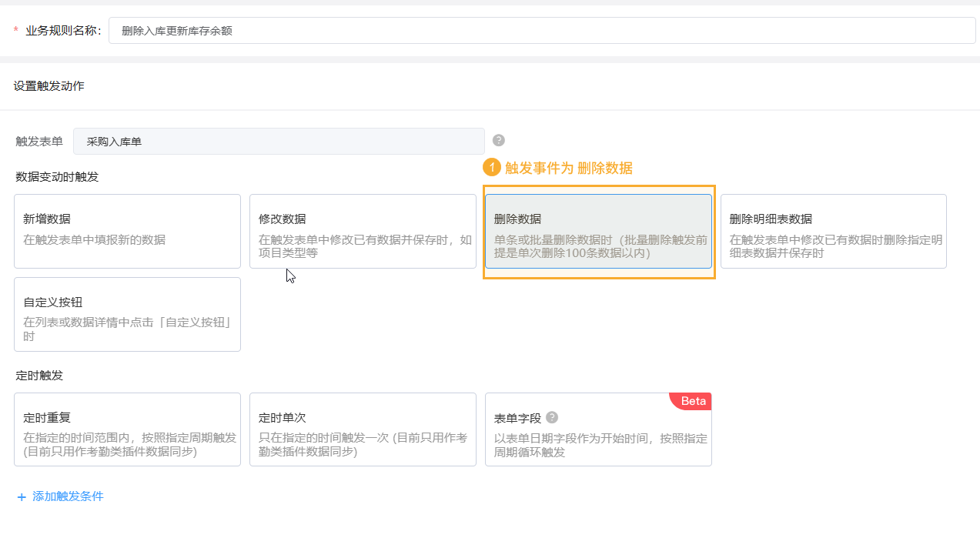Click the orange number 1 annotation circle

click(x=491, y=168)
